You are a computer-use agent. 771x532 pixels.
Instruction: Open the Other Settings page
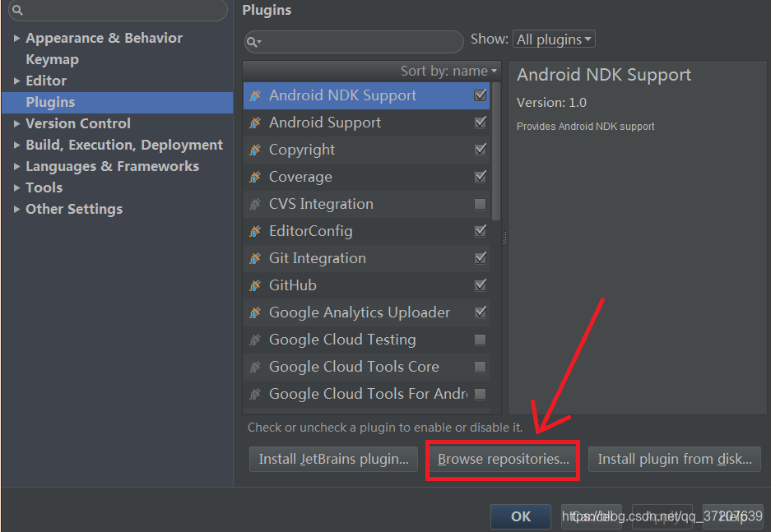click(74, 209)
